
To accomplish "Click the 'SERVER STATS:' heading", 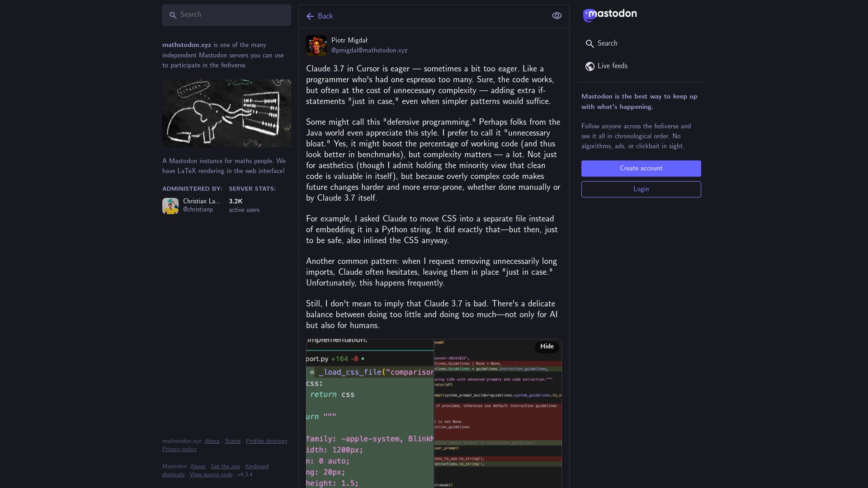I will point(252,189).
